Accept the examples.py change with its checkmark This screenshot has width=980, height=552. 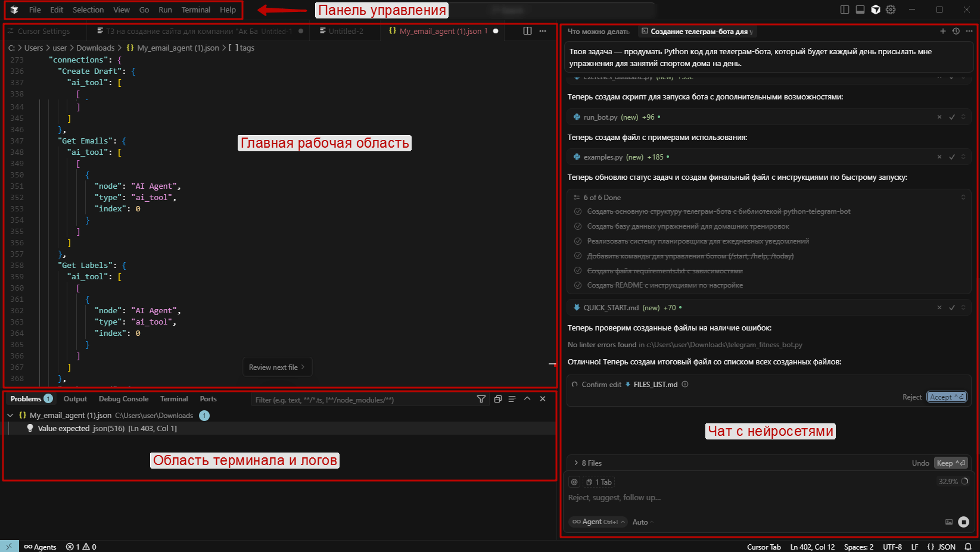pyautogui.click(x=952, y=157)
